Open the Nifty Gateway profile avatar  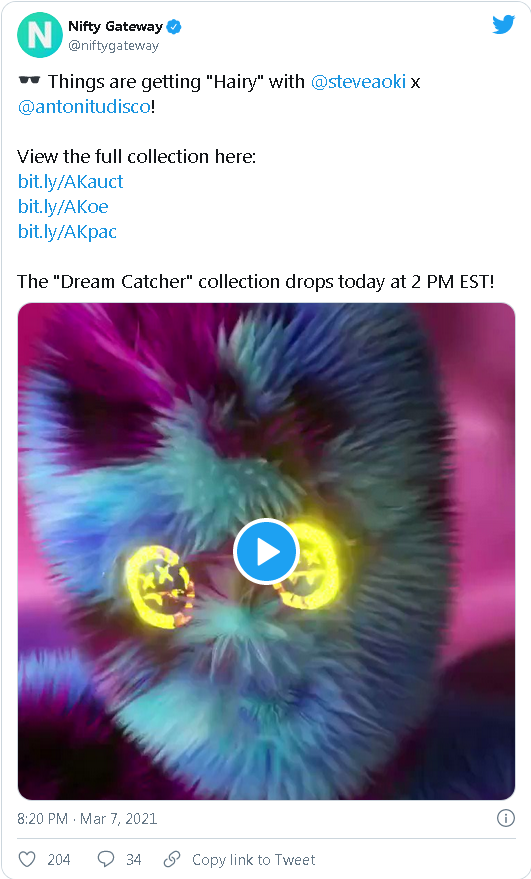pos(39,35)
